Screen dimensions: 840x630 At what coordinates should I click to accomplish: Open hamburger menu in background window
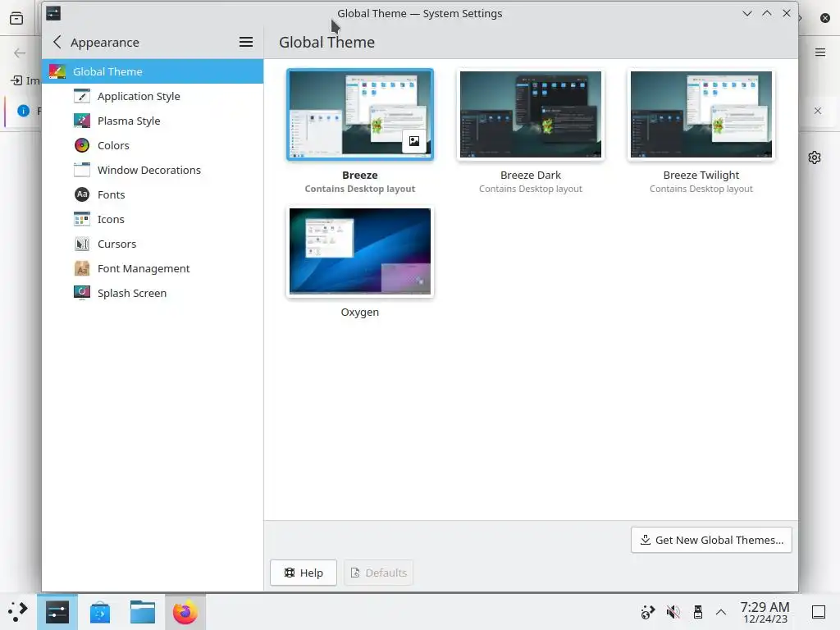(820, 52)
